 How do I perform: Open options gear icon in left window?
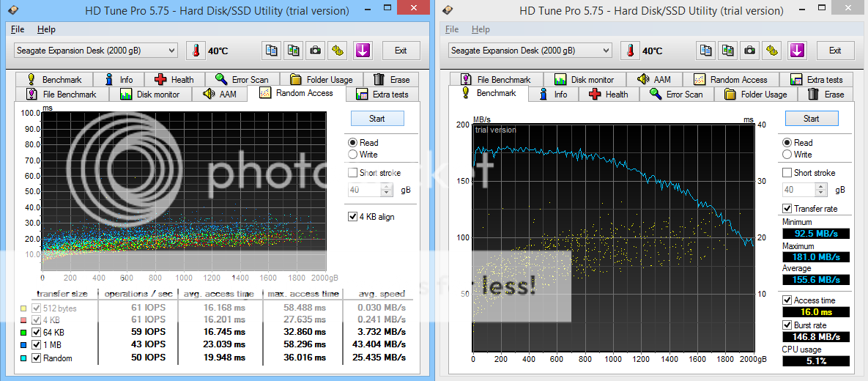tap(338, 51)
